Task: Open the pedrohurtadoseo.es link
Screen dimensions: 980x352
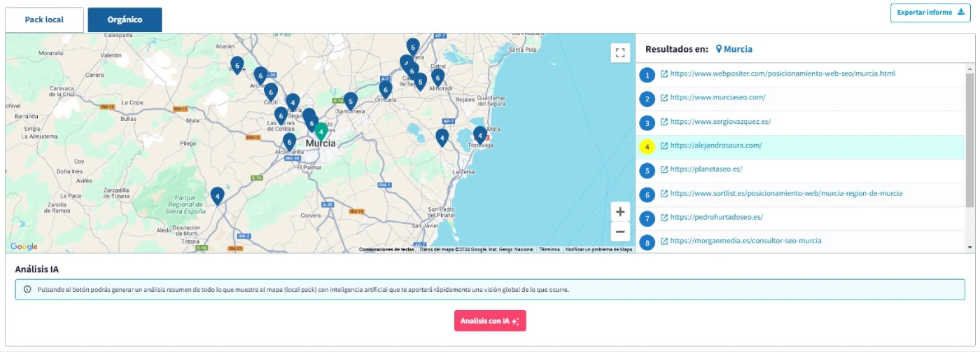Action: pyautogui.click(x=716, y=218)
